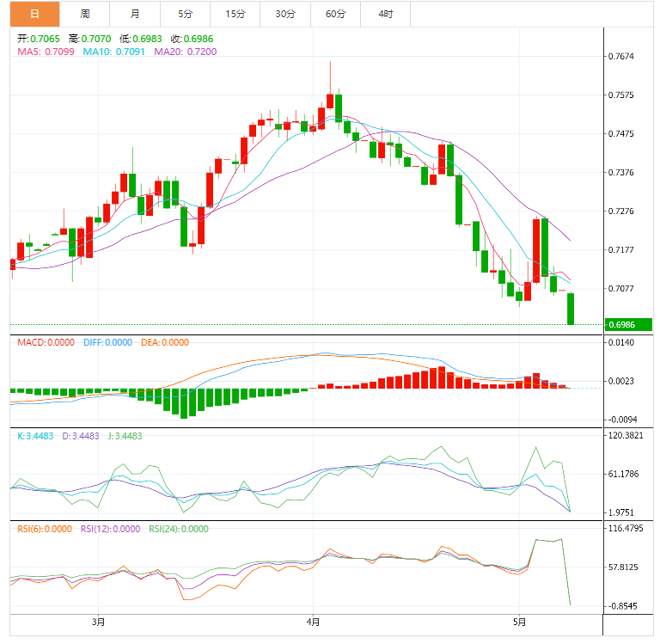The image size is (660, 644).
Task: Click the latest green candlestick near 0.6986
Action: coord(571,310)
